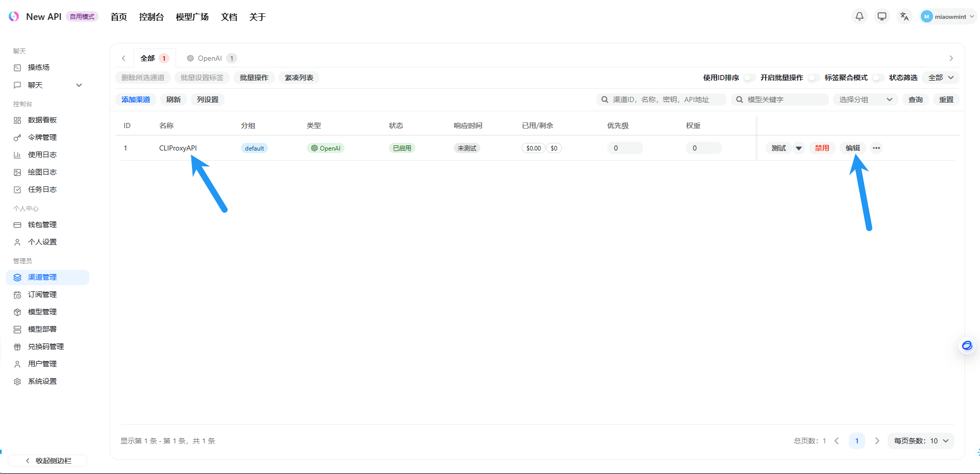
Task: Turn on 标签聚合模式 switch
Action: 877,78
